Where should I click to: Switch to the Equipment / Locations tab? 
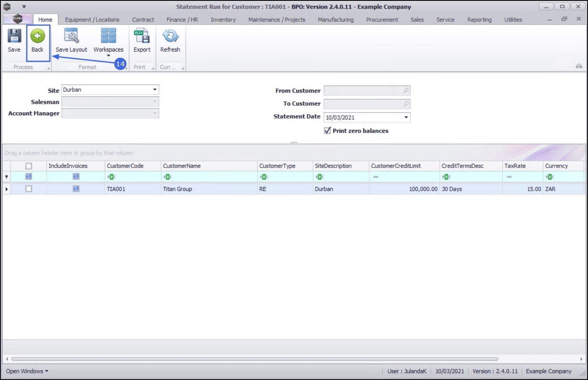(x=92, y=20)
